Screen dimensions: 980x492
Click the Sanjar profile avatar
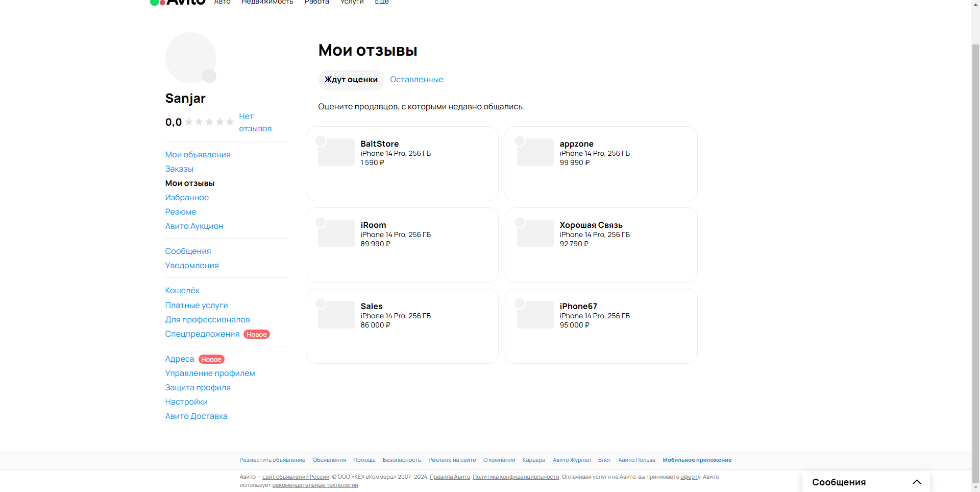click(191, 58)
